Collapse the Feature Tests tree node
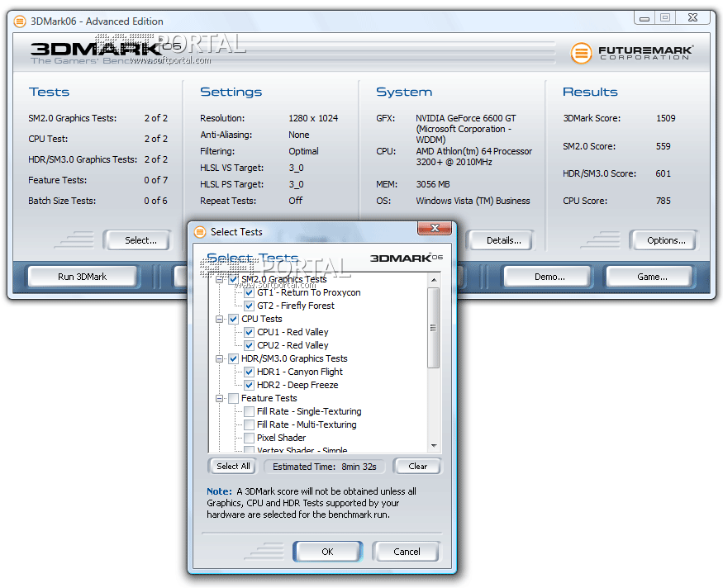This screenshot has height=588, width=723. (220, 398)
